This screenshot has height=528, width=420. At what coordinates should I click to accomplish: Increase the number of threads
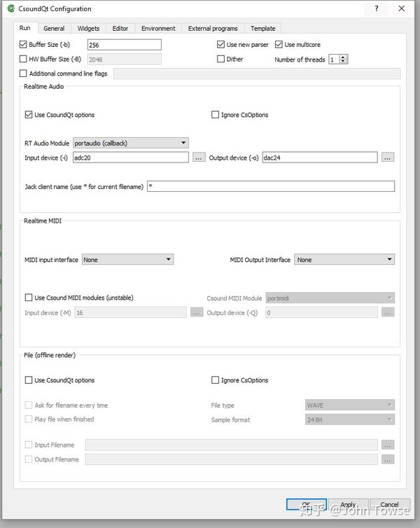tap(343, 57)
